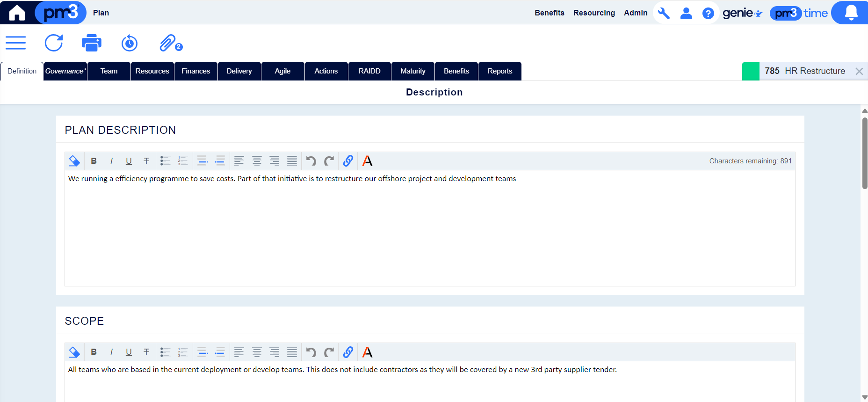The height and width of the screenshot is (402, 868).
Task: Increase indent in Plan Description editor
Action: [x=202, y=161]
